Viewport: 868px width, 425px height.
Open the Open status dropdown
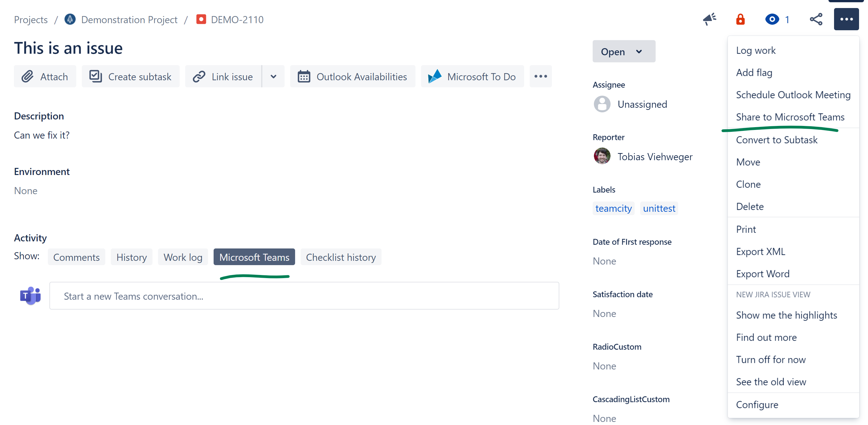(x=623, y=52)
